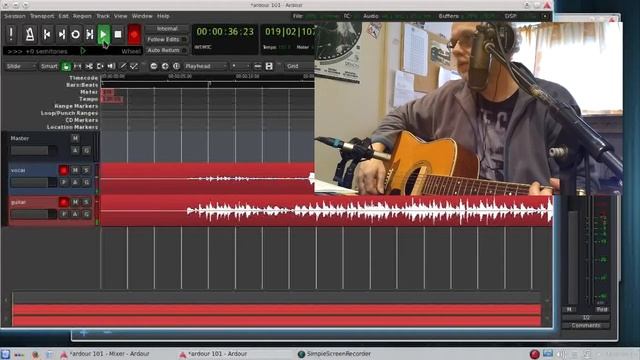This screenshot has width=640, height=360.
Task: Open the Slide edit mode dropdown
Action: pos(20,66)
